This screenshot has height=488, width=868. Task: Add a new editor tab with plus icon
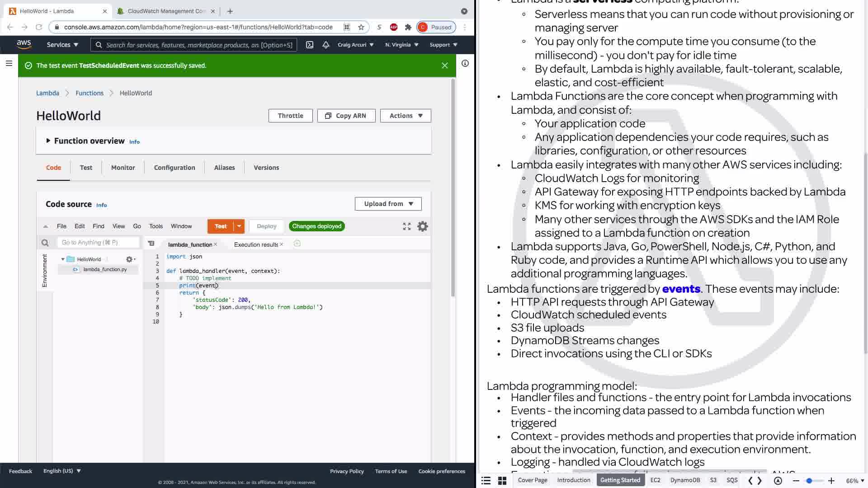(297, 244)
